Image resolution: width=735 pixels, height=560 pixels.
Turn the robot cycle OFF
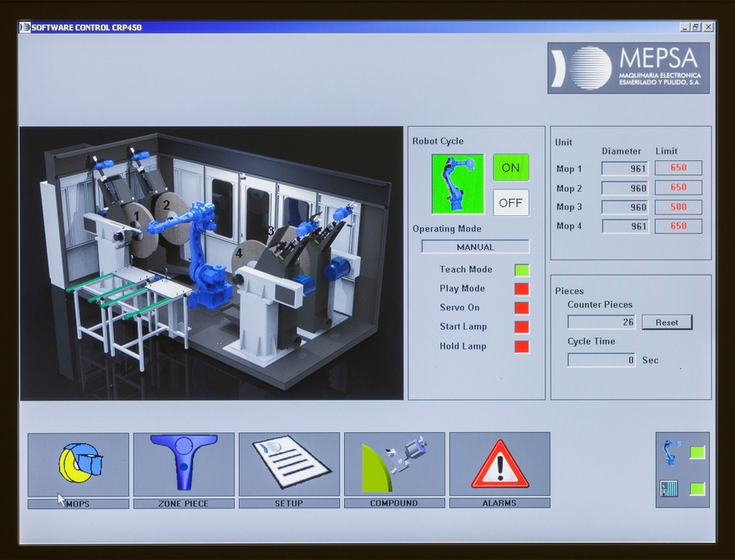coord(510,203)
